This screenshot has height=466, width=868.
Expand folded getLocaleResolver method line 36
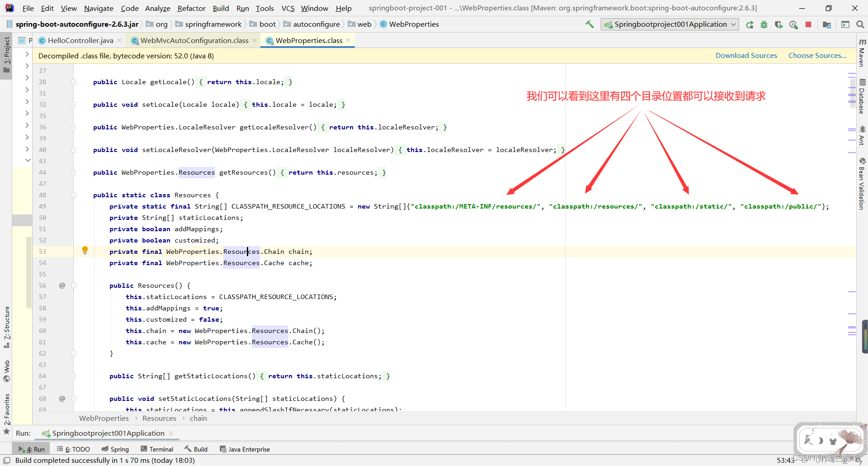[x=73, y=127]
